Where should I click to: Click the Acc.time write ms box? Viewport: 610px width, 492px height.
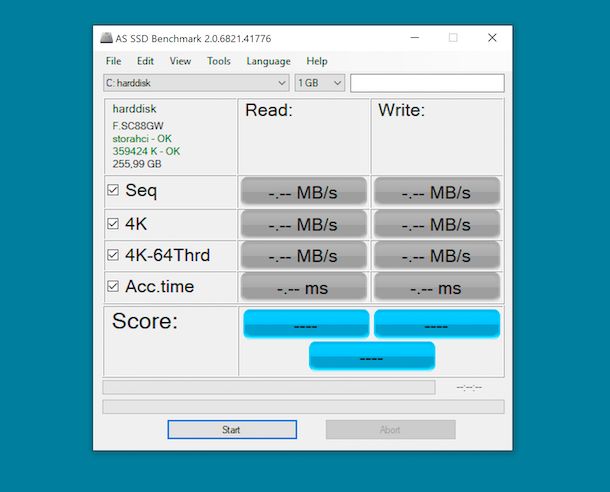(x=437, y=287)
